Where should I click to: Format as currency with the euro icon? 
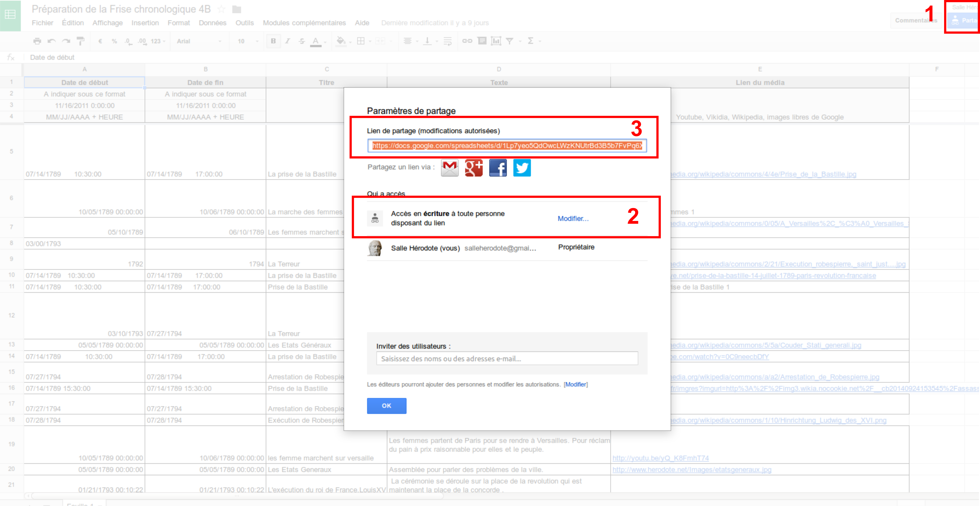coord(100,41)
